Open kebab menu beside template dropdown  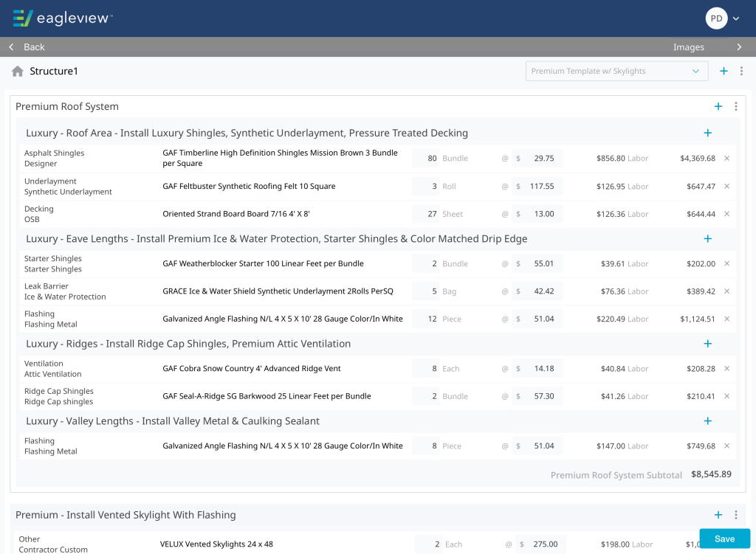(741, 71)
